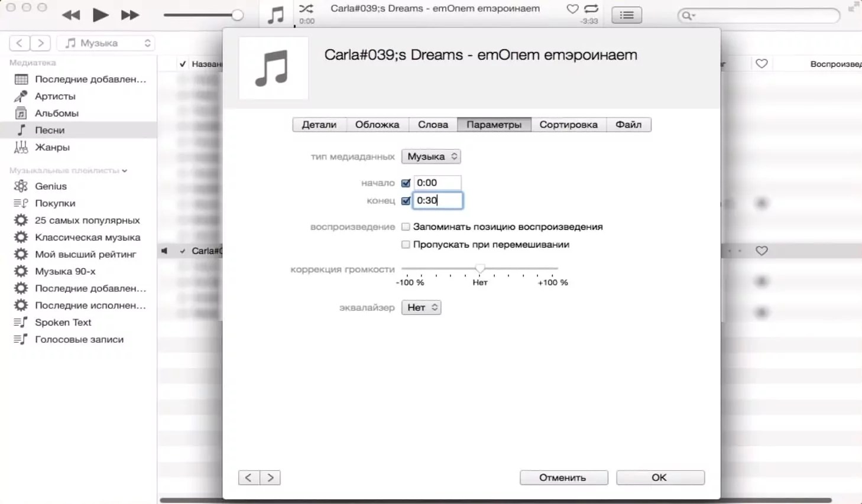The width and height of the screenshot is (862, 504).
Task: Uncheck the начало start time checkbox
Action: 406,183
